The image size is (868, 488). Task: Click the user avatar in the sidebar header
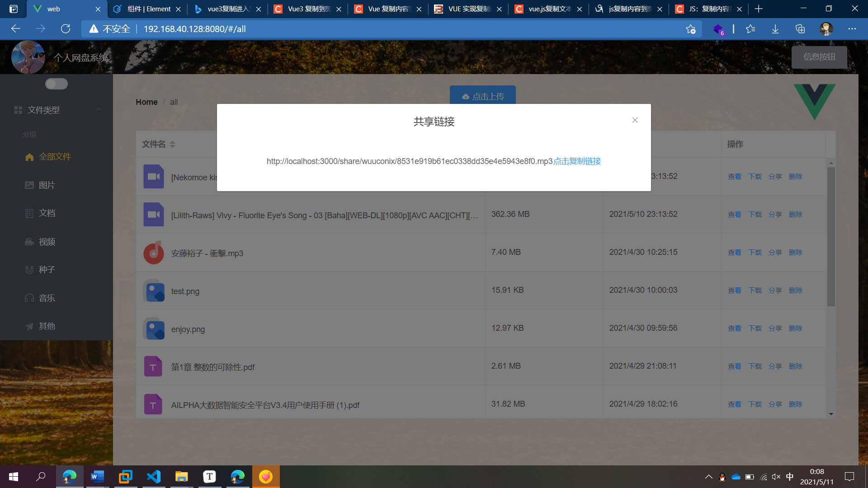[28, 57]
